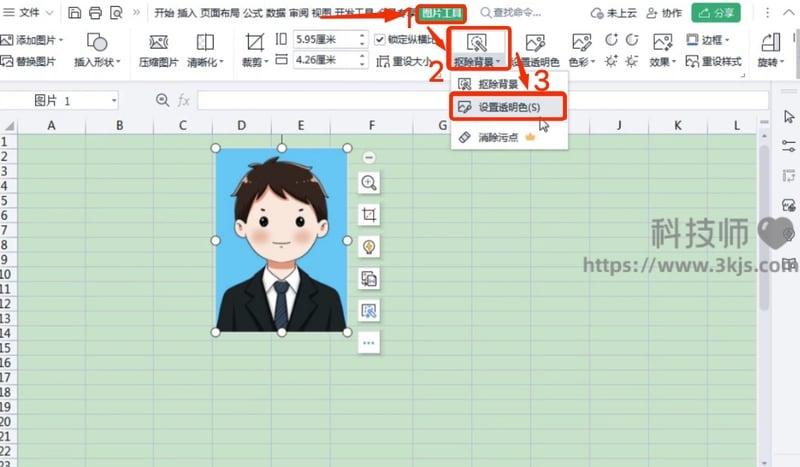Toggle the 锁定纵横比 checkbox
This screenshot has width=800, height=467.
pyautogui.click(x=380, y=39)
